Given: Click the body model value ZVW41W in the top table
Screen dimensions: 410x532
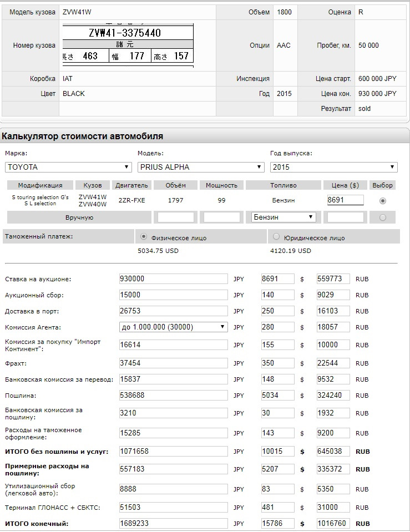Looking at the screenshot, I should [x=77, y=12].
